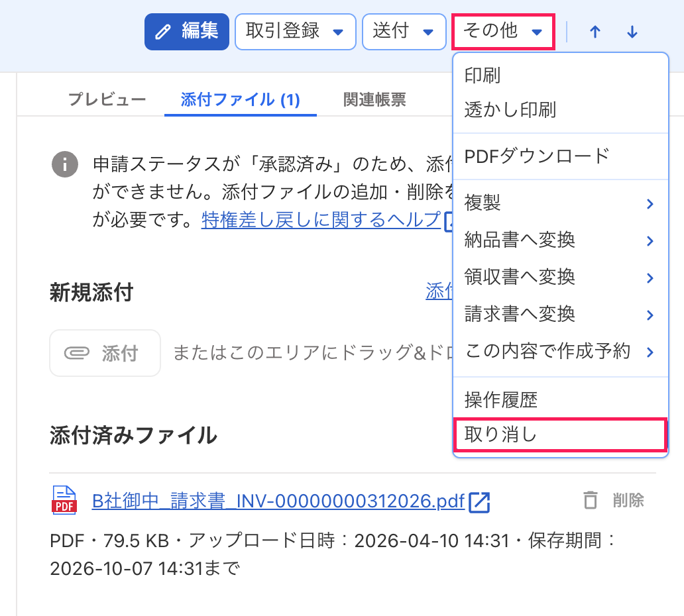Click the 新規添付 heading text
The width and height of the screenshot is (684, 616).
point(91,292)
